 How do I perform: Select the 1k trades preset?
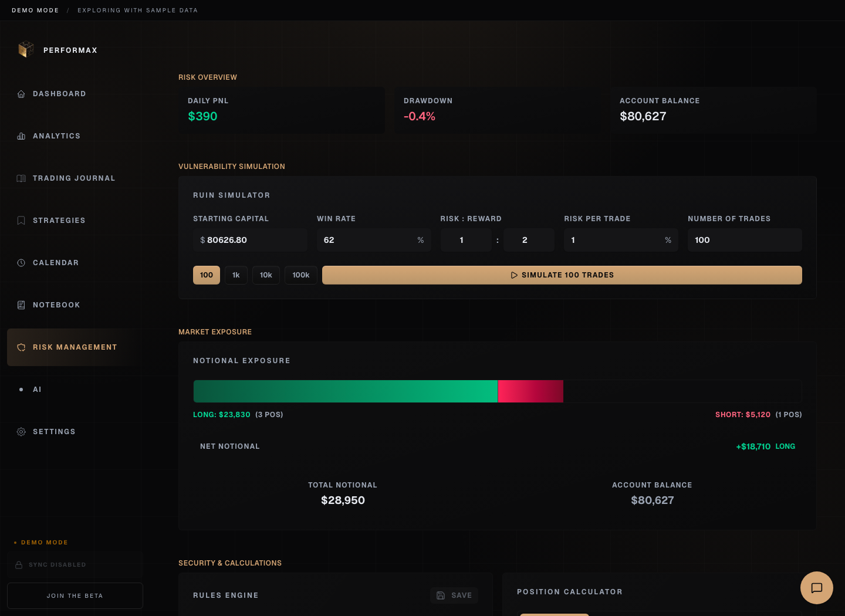(236, 275)
